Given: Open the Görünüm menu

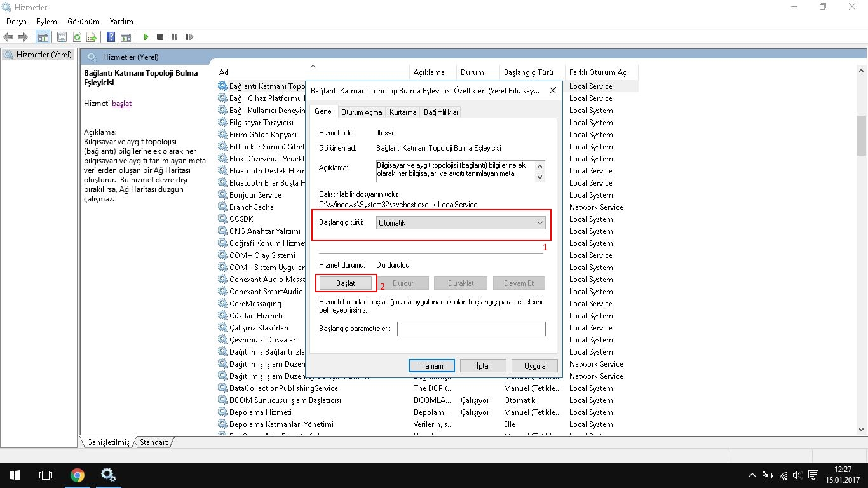Looking at the screenshot, I should coord(83,22).
